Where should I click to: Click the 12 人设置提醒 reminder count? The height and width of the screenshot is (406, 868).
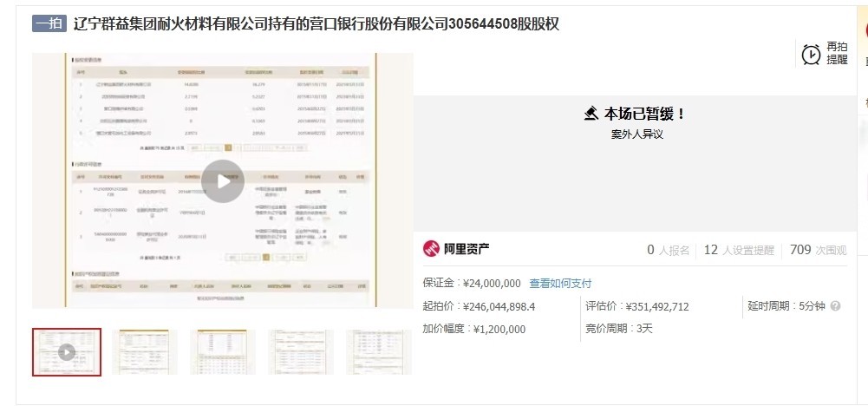(738, 250)
